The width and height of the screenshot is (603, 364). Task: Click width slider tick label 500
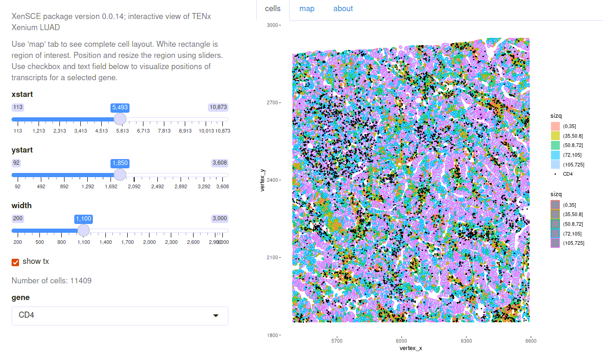(x=39, y=243)
